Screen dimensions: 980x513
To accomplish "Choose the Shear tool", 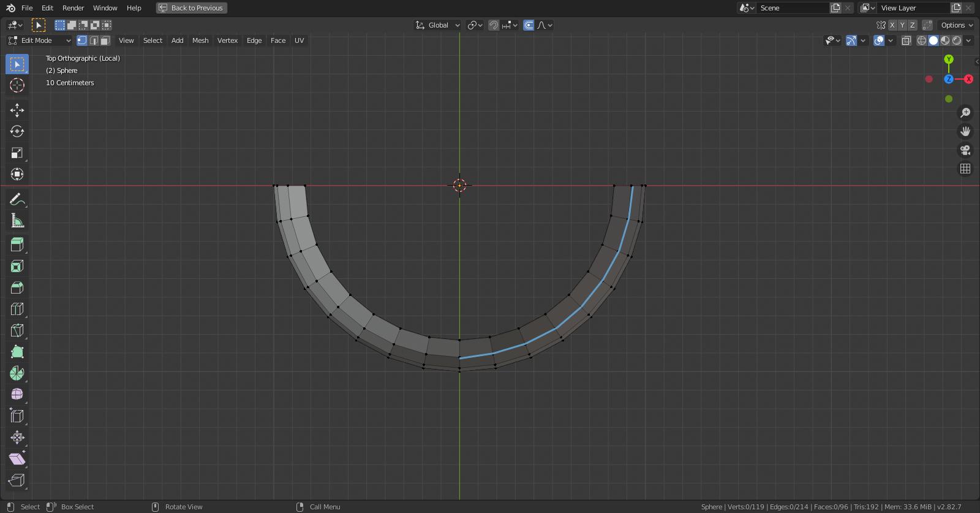I will [x=17, y=459].
